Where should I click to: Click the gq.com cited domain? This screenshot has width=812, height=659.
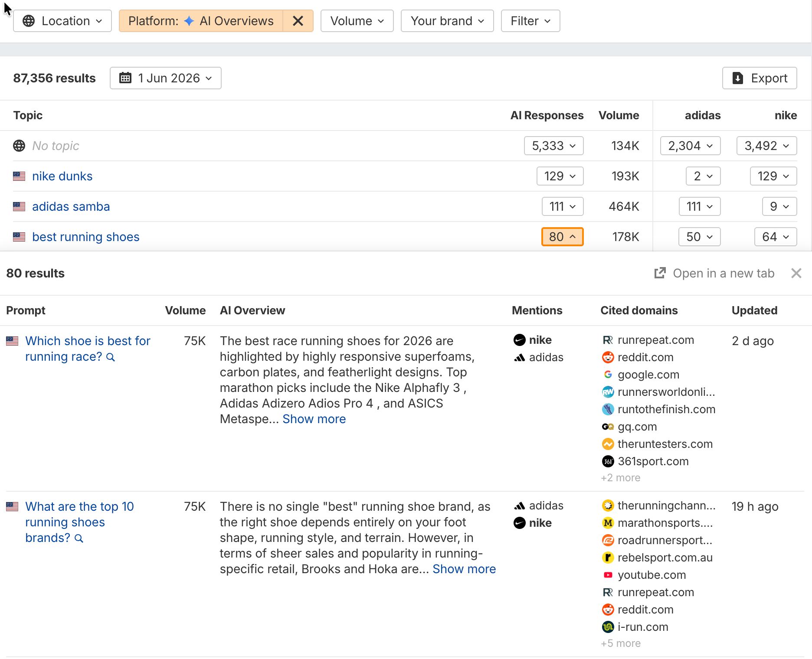pyautogui.click(x=637, y=427)
